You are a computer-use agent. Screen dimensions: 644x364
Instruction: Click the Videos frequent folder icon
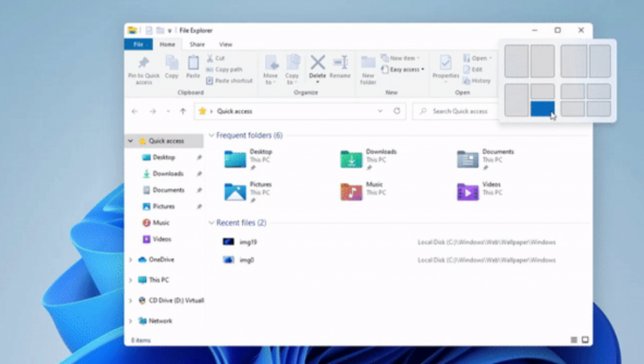(x=467, y=192)
